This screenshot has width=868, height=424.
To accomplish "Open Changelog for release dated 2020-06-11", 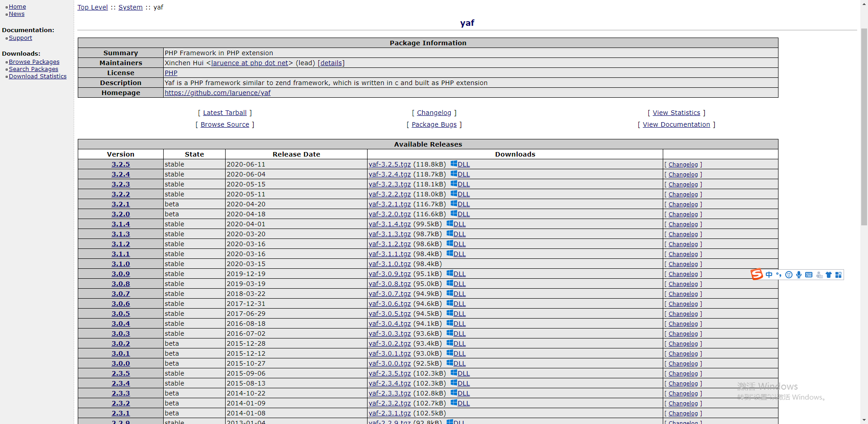I will click(x=683, y=165).
